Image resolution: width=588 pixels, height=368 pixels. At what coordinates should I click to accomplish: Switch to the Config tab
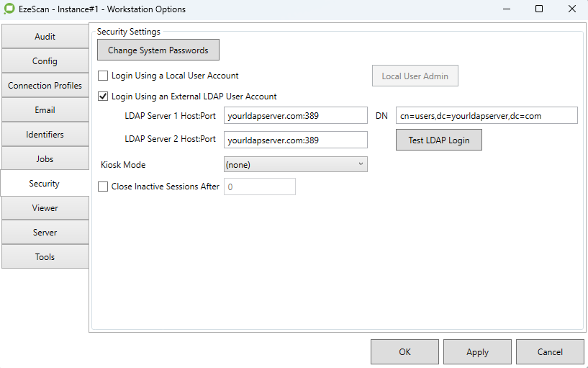point(45,61)
